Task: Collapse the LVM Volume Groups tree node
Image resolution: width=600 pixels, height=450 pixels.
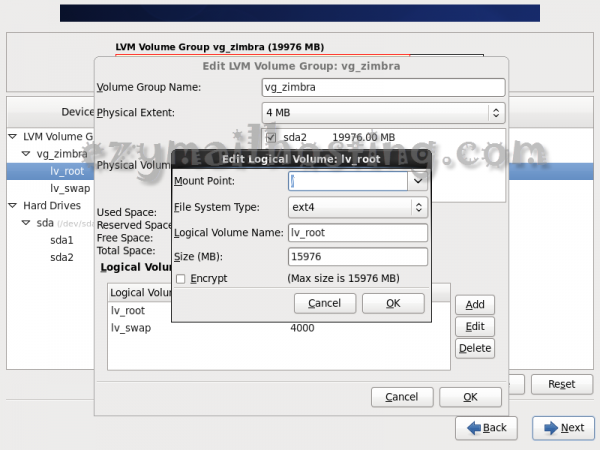Action: 13,137
